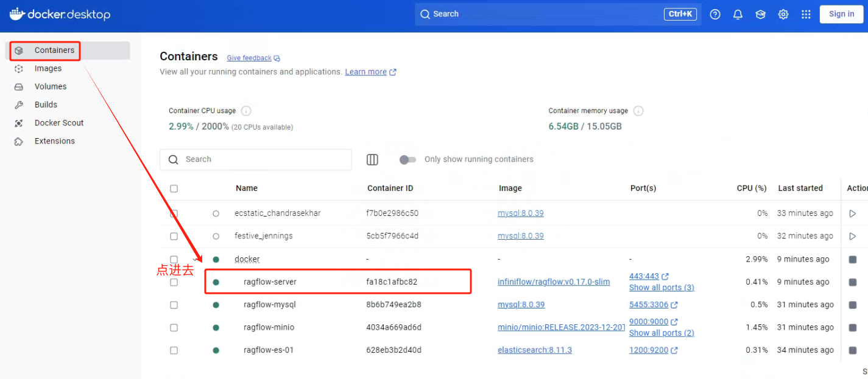Open the notifications bell icon
868x379 pixels.
click(738, 14)
